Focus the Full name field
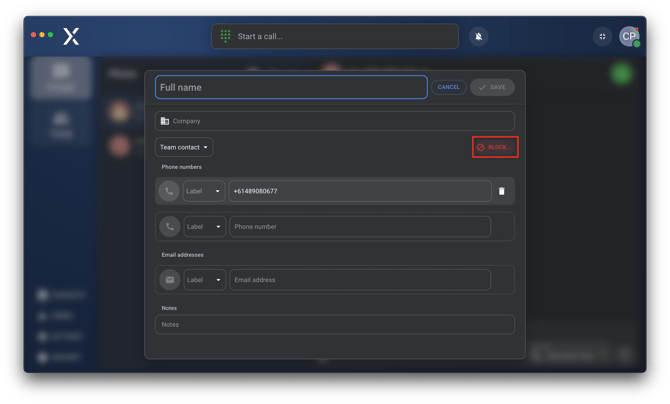This screenshot has width=670, height=404. [x=290, y=87]
